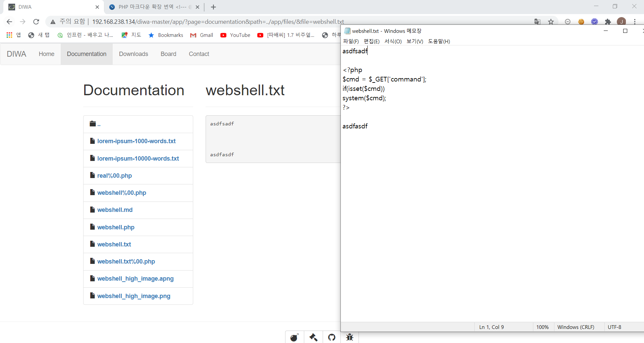
Task: Click the parent folder icon row
Action: pos(138,124)
